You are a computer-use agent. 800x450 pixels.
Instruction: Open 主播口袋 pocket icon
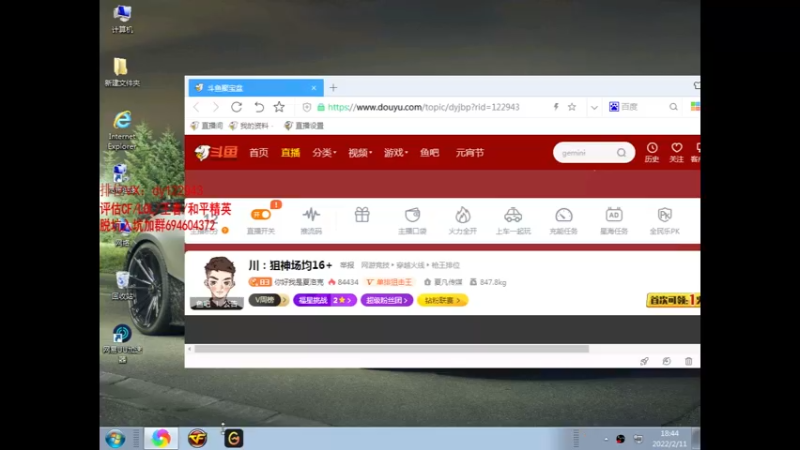pyautogui.click(x=412, y=215)
